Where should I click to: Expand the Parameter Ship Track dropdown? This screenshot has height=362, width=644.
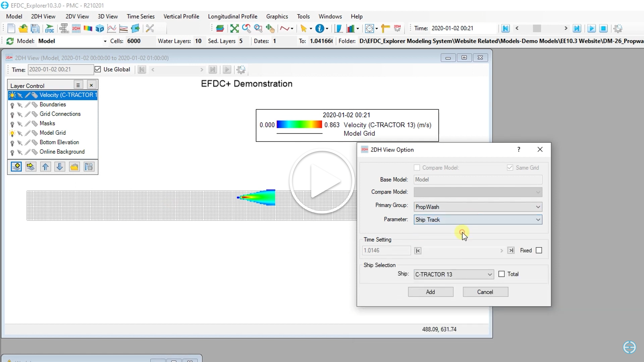(x=538, y=220)
